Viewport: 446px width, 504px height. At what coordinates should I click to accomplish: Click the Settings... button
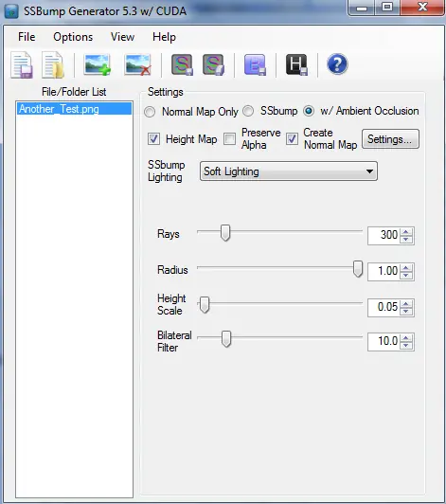tap(390, 139)
